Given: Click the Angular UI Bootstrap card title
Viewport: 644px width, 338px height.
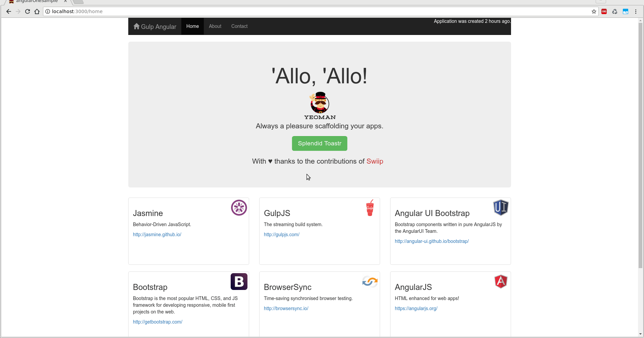Looking at the screenshot, I should point(432,213).
